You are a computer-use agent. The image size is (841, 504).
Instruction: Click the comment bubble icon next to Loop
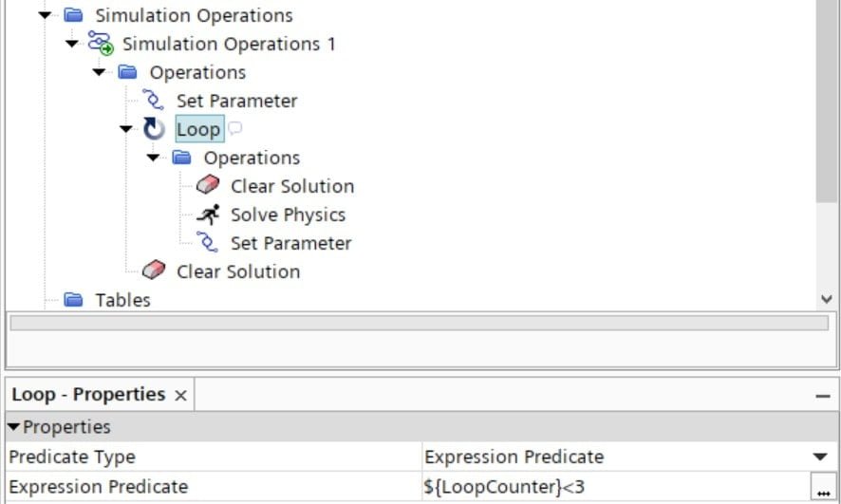tap(234, 128)
